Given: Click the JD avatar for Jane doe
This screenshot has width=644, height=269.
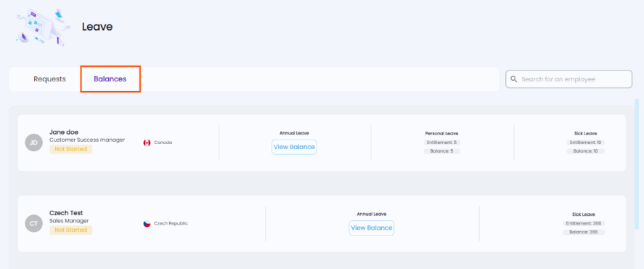Looking at the screenshot, I should tap(34, 142).
